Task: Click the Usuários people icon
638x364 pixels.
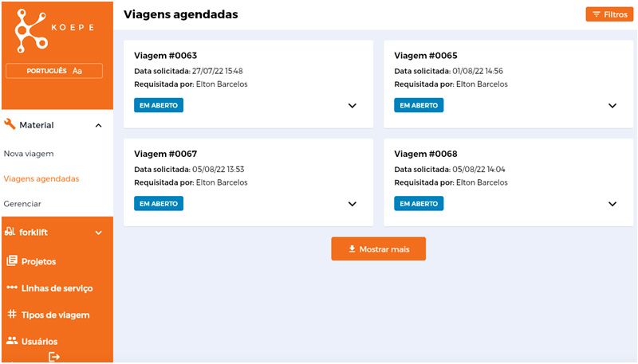Action: 12,341
